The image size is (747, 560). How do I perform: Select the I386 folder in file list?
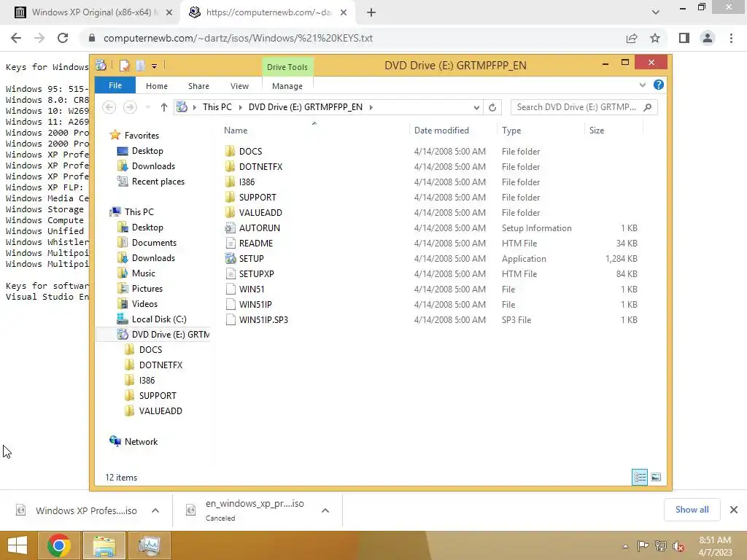[247, 182]
